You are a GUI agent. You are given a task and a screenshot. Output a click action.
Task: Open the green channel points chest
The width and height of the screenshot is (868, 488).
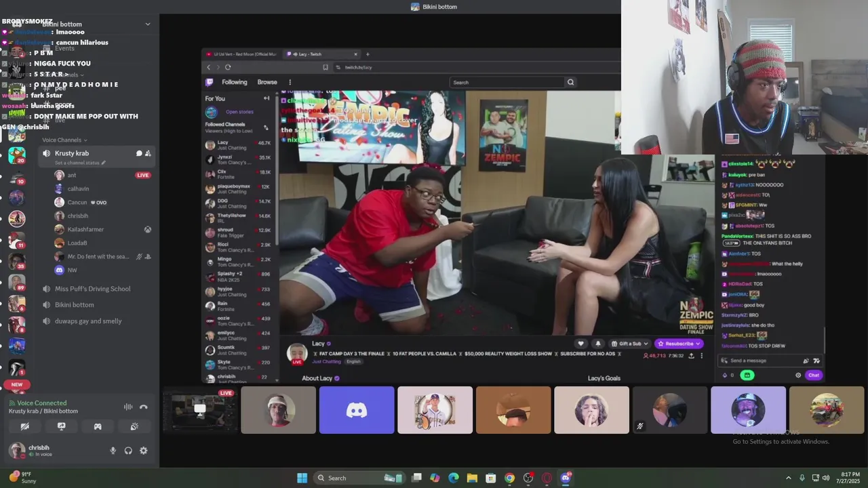[747, 375]
